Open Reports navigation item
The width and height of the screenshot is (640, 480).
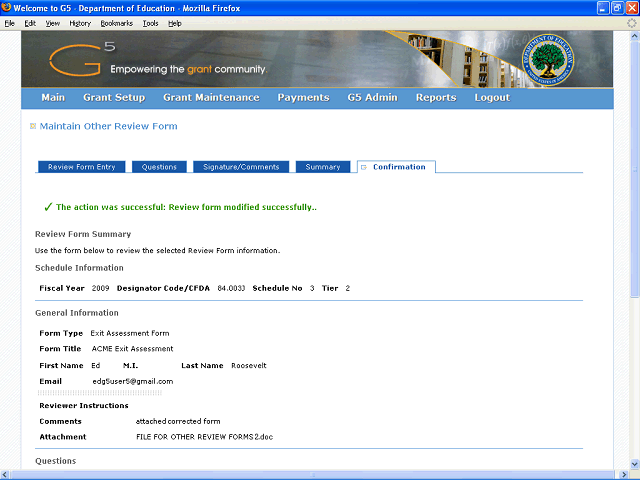[436, 98]
